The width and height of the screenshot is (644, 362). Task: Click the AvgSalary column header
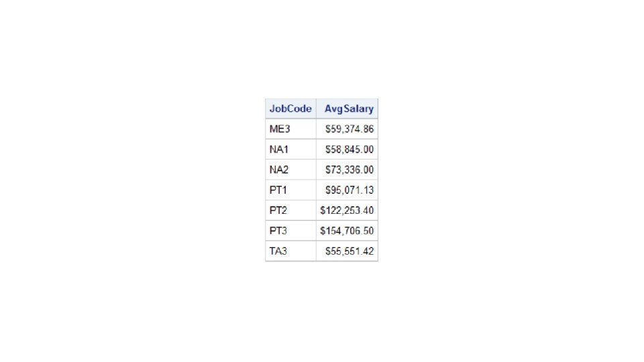point(349,109)
